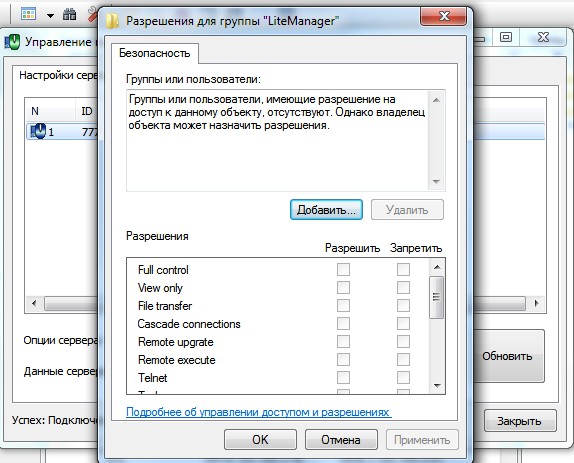Screen dimensions: 574x463
Task: Maximize the background Управление window
Action: coord(506,37)
